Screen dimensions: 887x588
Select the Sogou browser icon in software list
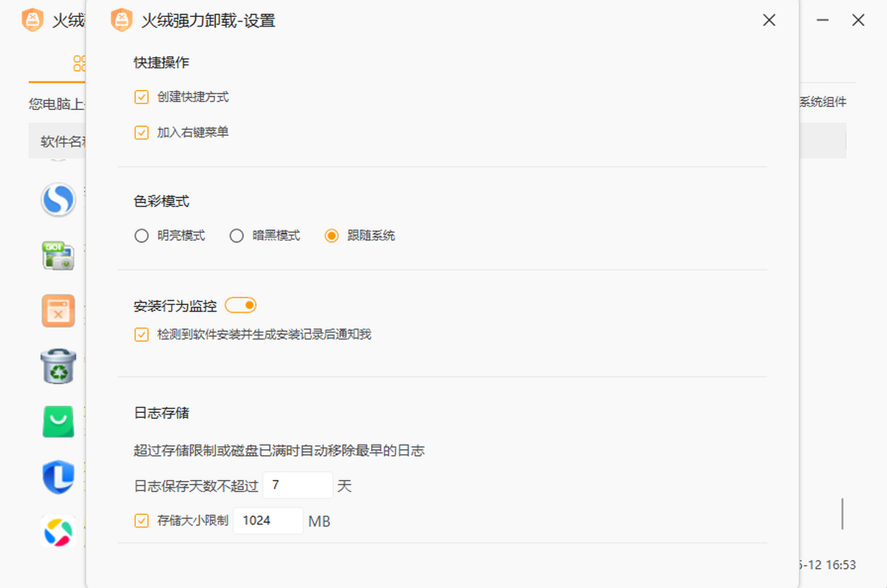(58, 199)
